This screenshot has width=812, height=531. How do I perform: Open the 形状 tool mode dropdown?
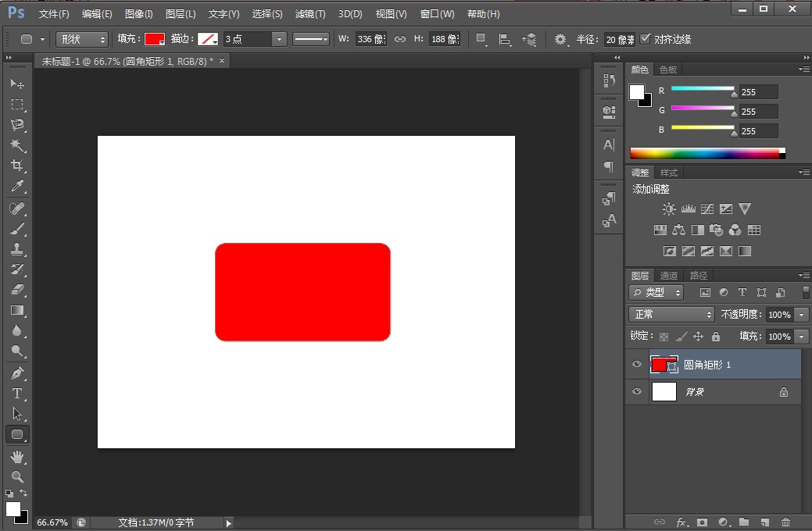point(82,39)
